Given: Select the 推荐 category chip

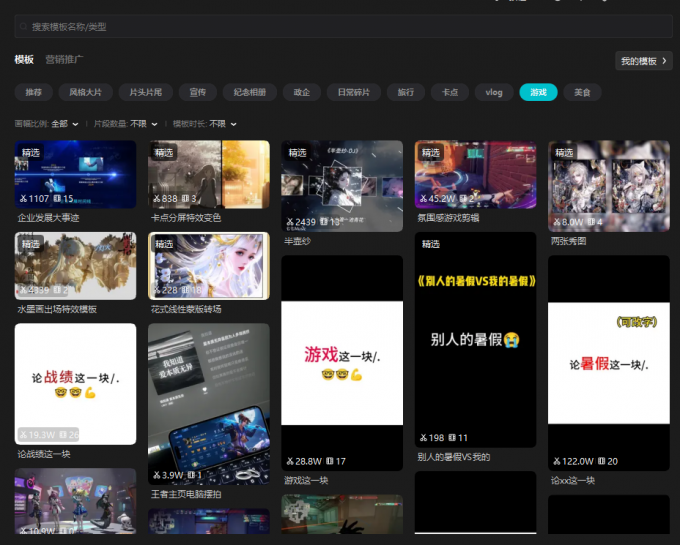Looking at the screenshot, I should coord(33,92).
